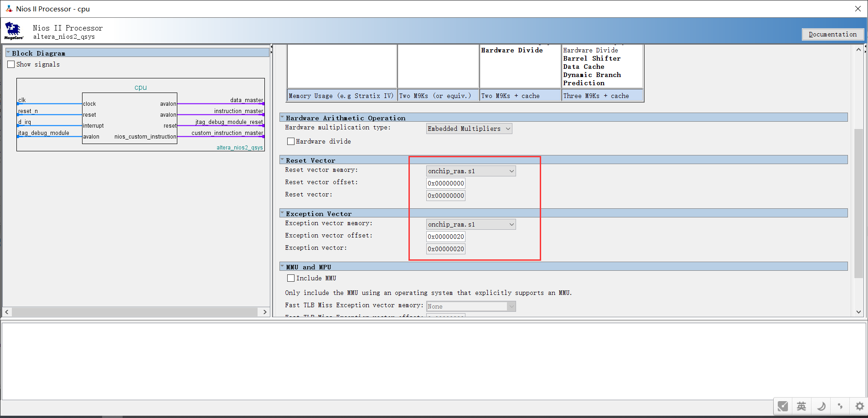The image size is (868, 418).
Task: Click the Nios II title bar app icon
Action: click(9, 9)
